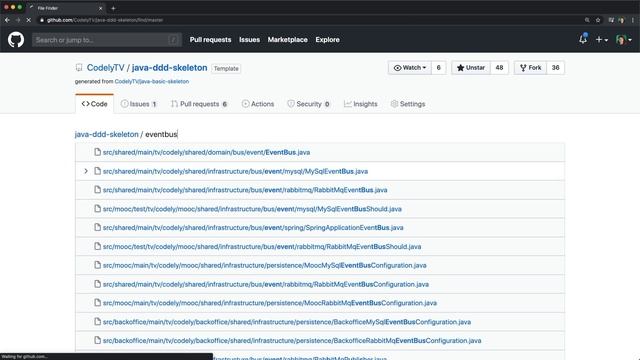Open RabbitMqEventBus.java result
Screen dimensions: 640x360
245,190
